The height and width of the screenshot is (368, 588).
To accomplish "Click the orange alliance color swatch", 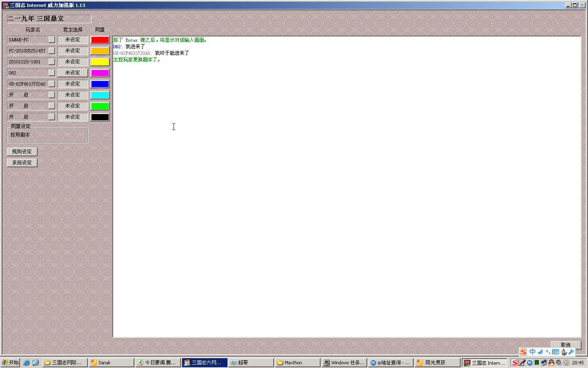I will pos(100,51).
